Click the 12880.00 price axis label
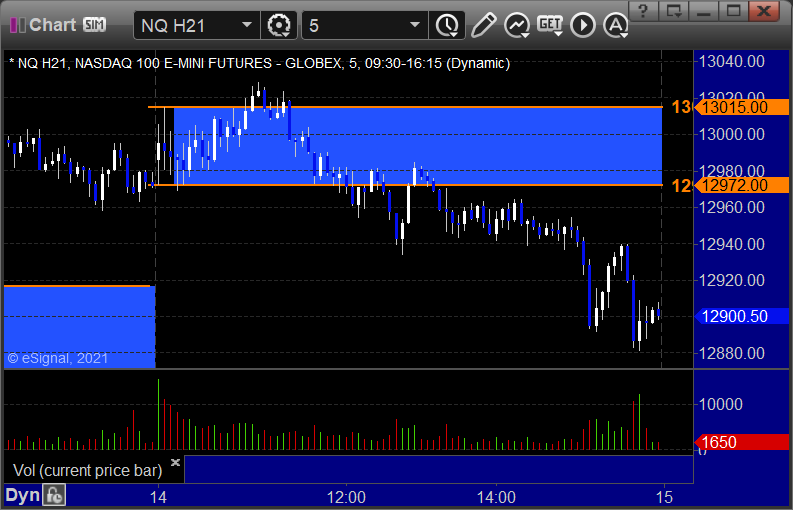 pyautogui.click(x=731, y=353)
